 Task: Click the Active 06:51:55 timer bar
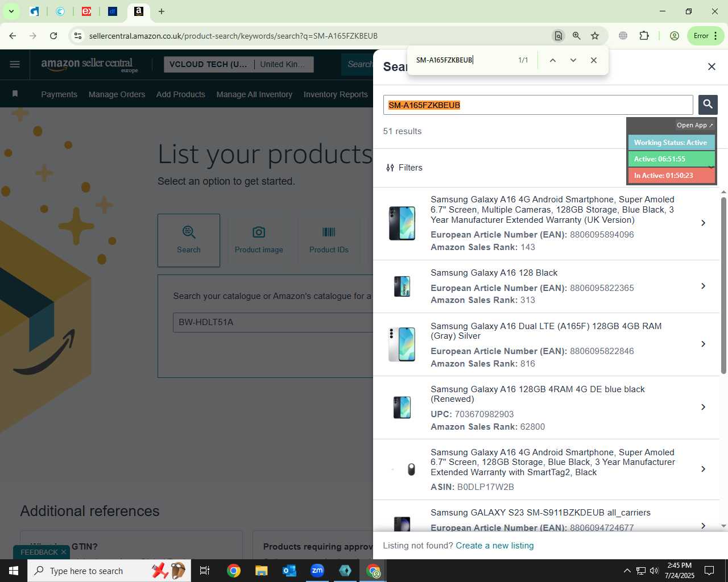click(x=671, y=159)
